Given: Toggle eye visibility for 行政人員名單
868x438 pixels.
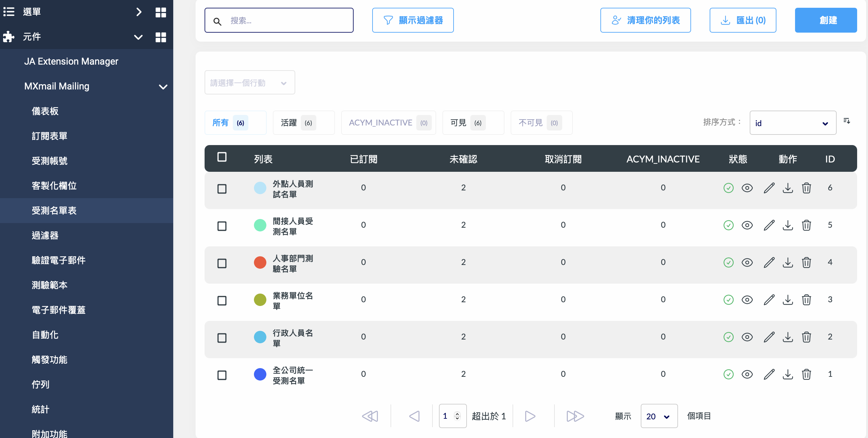Looking at the screenshot, I should 747,337.
